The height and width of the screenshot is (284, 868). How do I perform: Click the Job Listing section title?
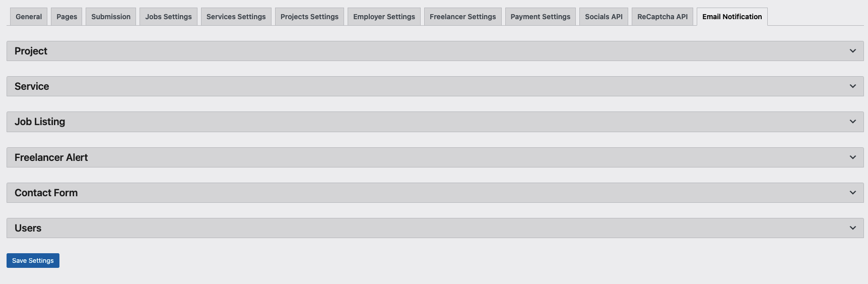point(40,122)
